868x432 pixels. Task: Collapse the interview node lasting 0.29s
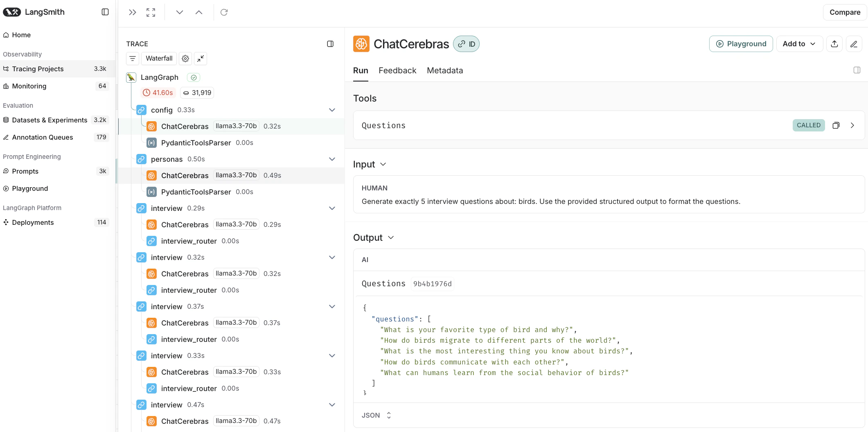point(332,208)
